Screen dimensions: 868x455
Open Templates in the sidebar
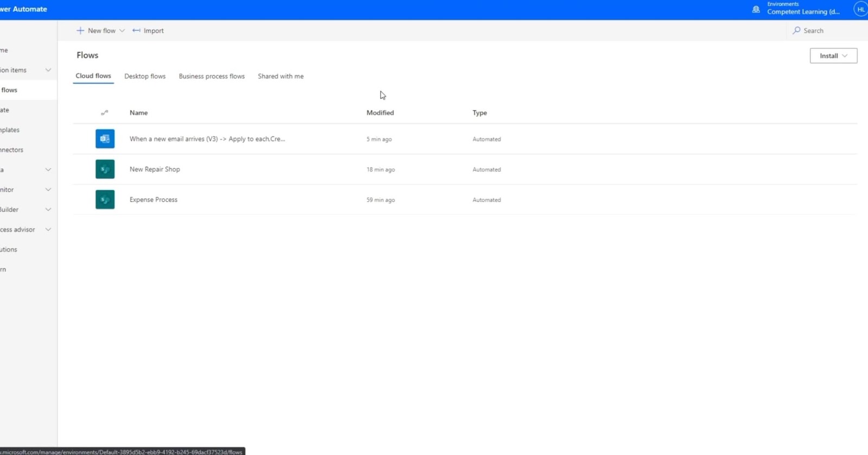point(10,130)
